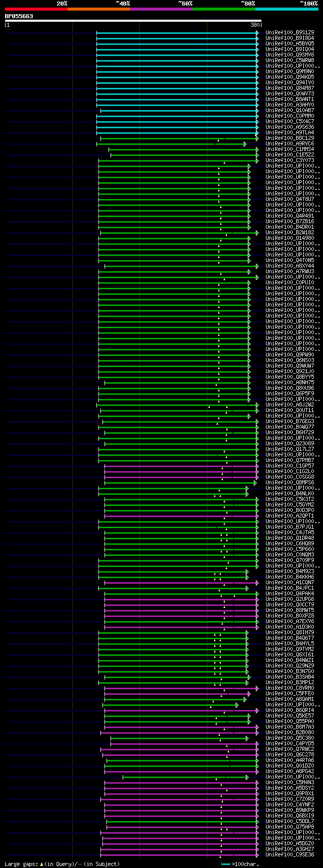Screen dimensions: 323x868
Task: Select the label UniRef100_C0SGG8
Action: (x=290, y=477)
